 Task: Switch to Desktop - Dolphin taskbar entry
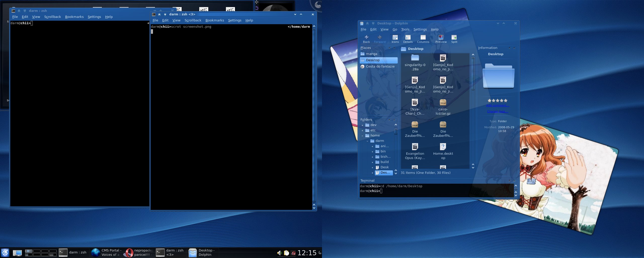[203, 252]
